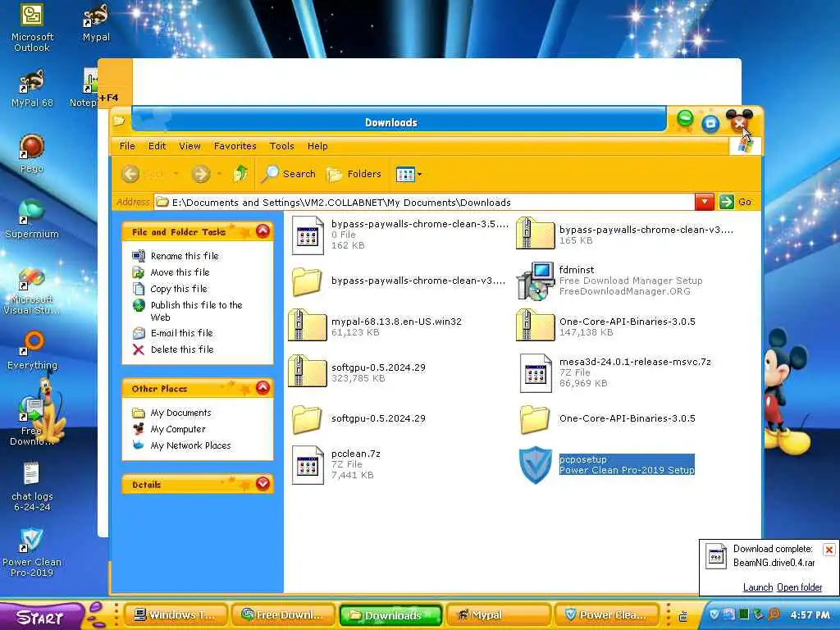The image size is (840, 630).
Task: Launch the Everything search desktop icon
Action: point(32,351)
